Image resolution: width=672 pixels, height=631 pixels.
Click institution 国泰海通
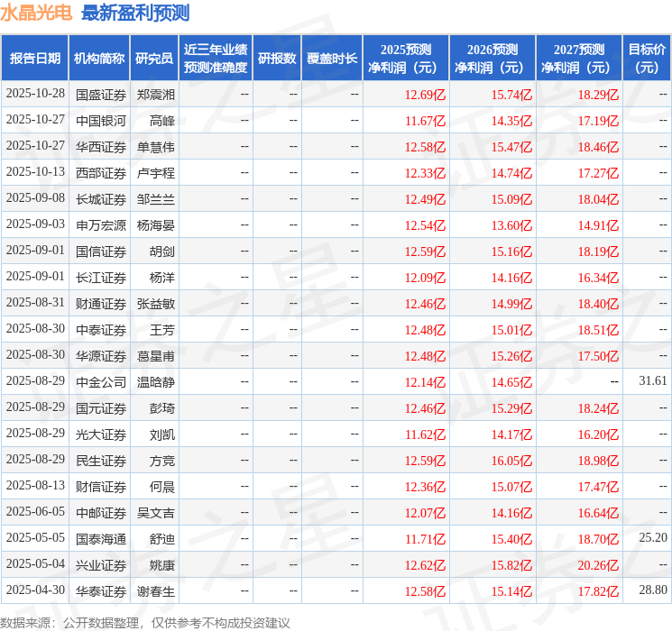pos(101,539)
